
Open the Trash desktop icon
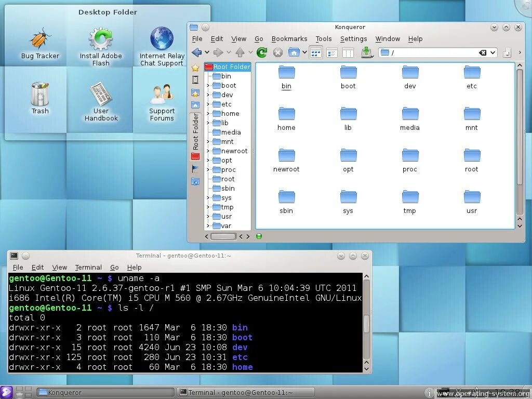coord(40,98)
